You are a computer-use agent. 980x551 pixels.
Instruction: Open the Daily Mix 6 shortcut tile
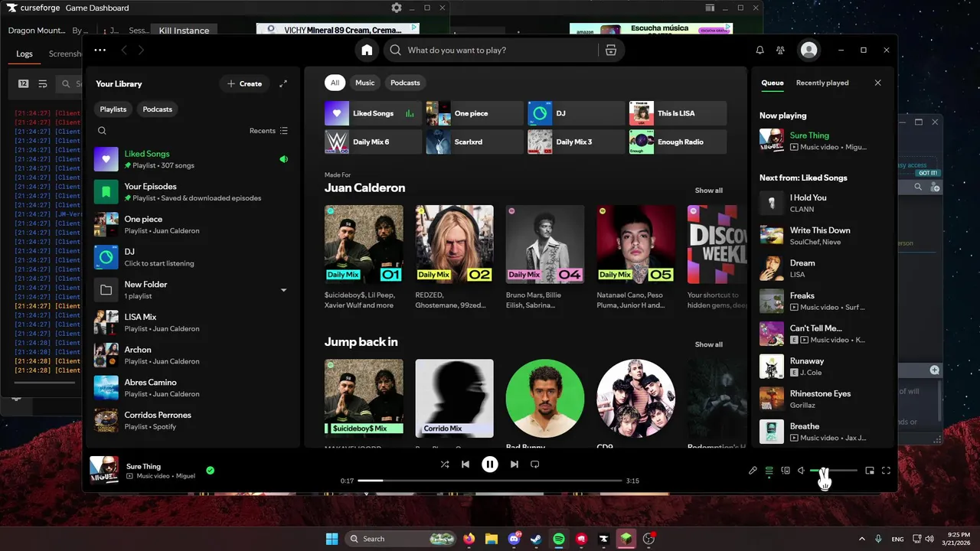tap(373, 142)
